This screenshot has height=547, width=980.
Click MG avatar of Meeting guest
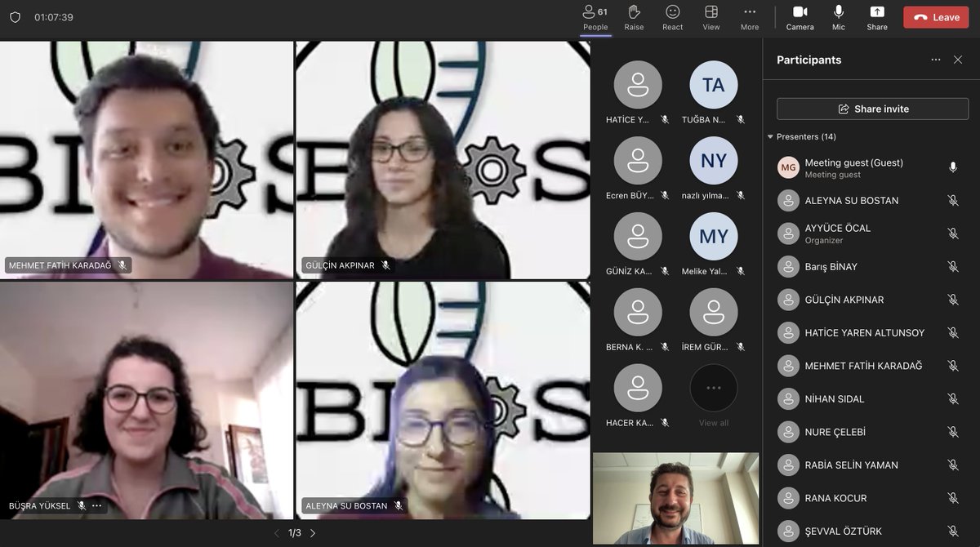pyautogui.click(x=788, y=167)
